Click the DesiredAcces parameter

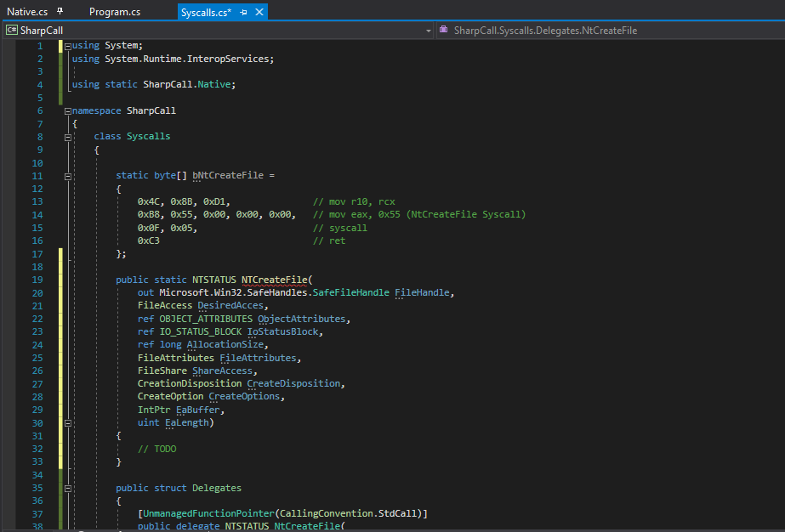[230, 305]
